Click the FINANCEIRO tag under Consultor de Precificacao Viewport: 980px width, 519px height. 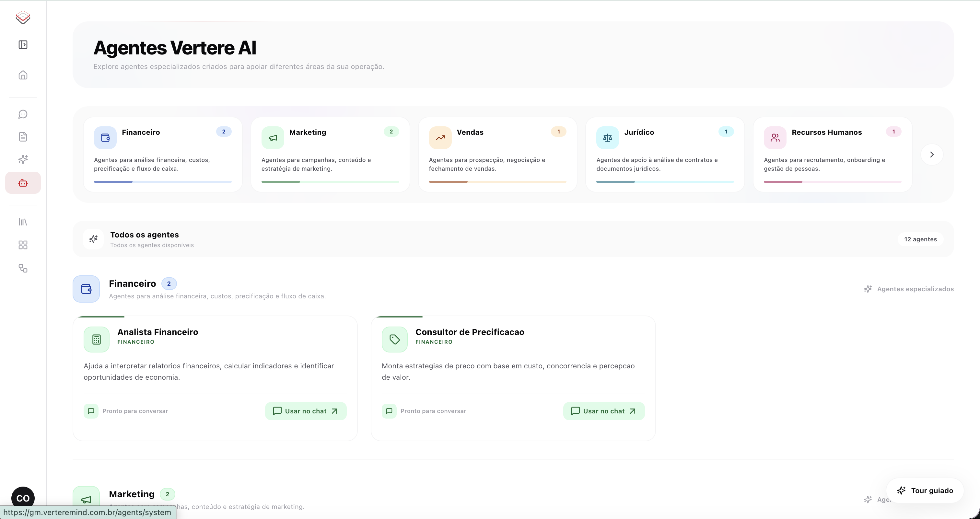434,342
